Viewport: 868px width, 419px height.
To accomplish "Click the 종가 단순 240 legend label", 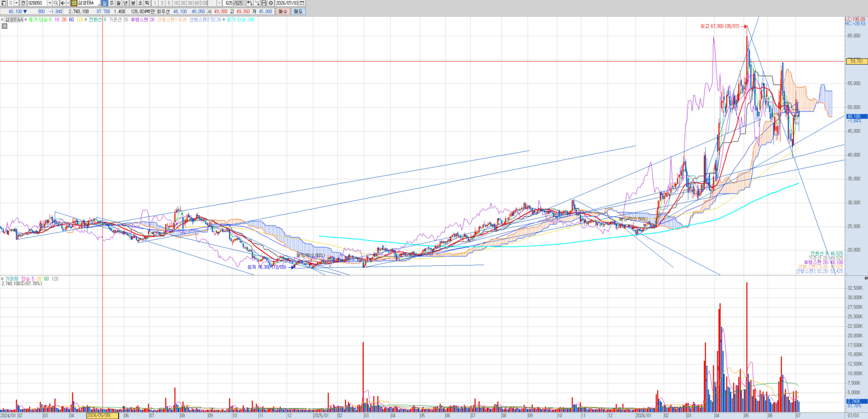I will (241, 20).
